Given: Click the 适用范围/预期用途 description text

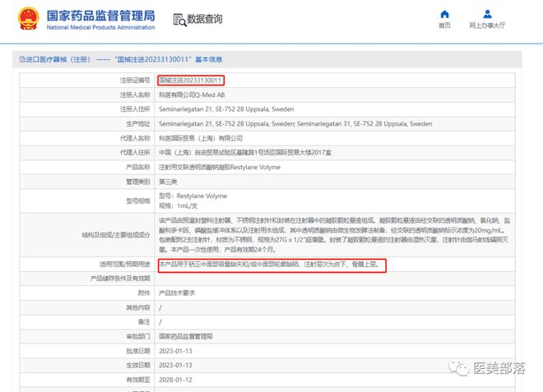Looking at the screenshot, I should point(269,265).
